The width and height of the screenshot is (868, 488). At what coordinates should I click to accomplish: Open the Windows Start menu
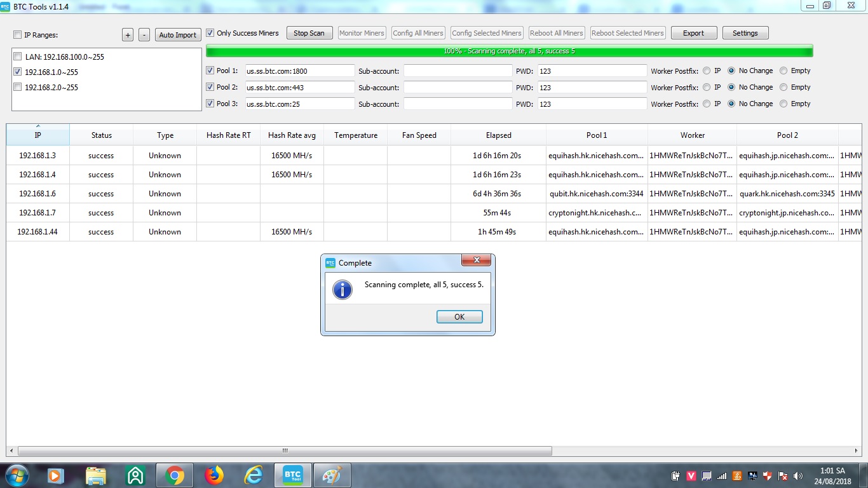click(x=16, y=475)
